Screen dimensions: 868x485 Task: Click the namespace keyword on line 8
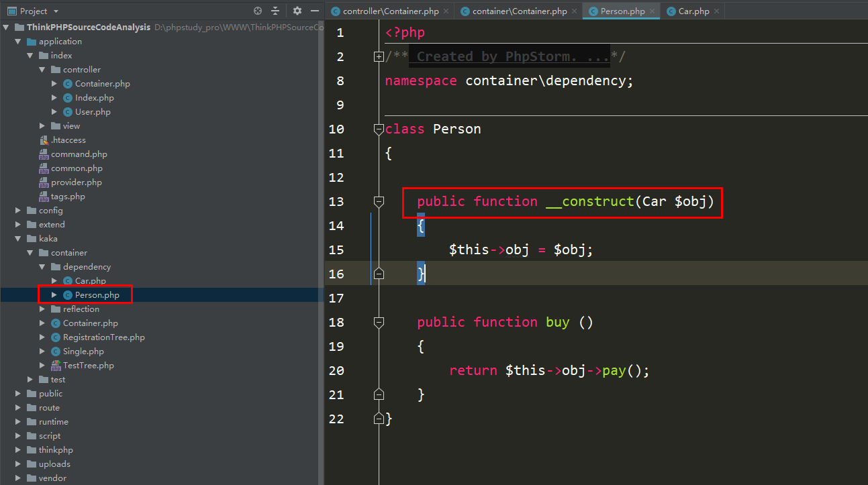pyautogui.click(x=421, y=81)
